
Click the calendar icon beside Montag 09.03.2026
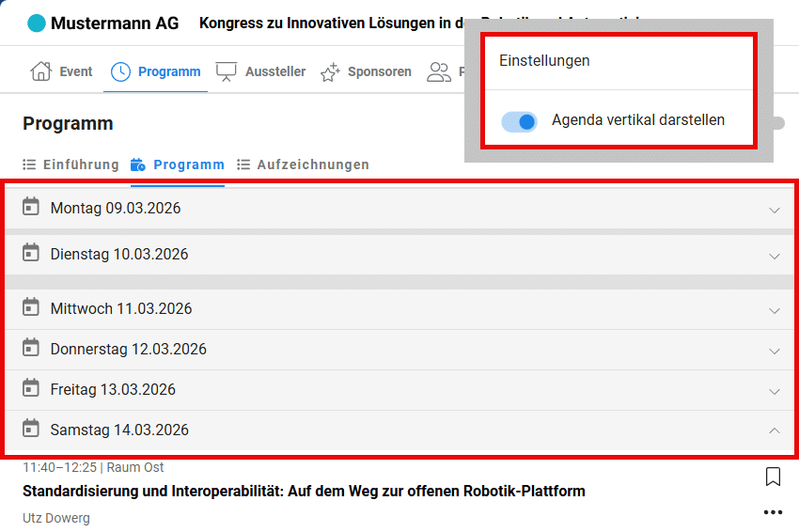pyautogui.click(x=31, y=207)
